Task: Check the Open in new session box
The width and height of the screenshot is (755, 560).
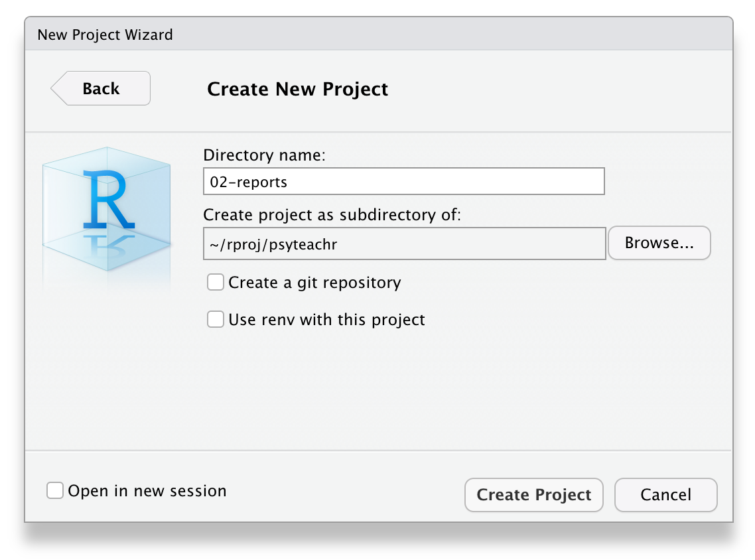Action: tap(55, 490)
